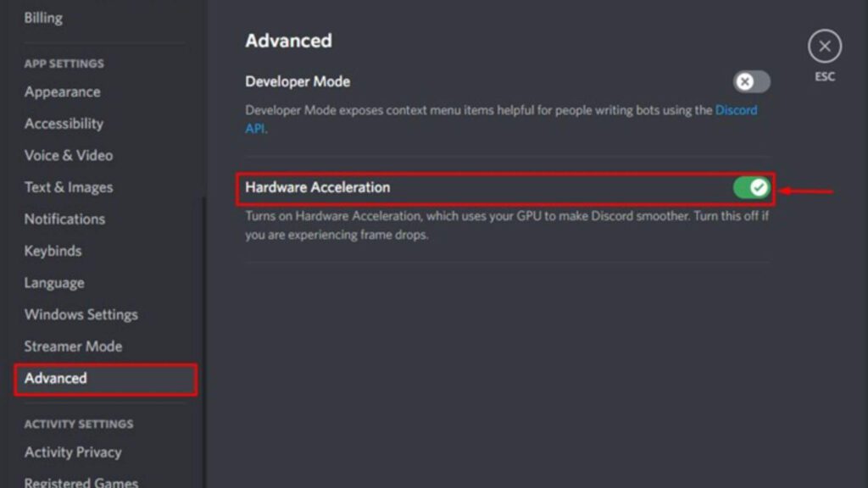Image resolution: width=868 pixels, height=488 pixels.
Task: Toggle Developer Mode off switch
Action: coord(749,81)
